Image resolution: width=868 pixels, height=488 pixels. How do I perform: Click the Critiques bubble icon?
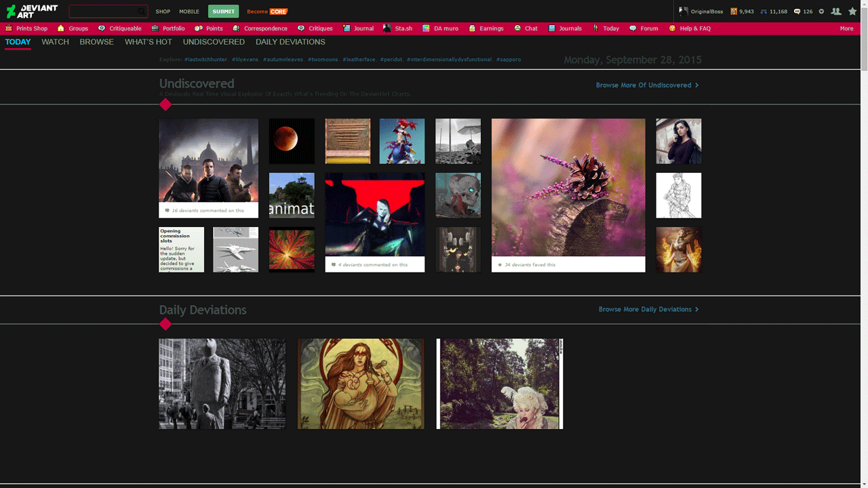(x=301, y=28)
